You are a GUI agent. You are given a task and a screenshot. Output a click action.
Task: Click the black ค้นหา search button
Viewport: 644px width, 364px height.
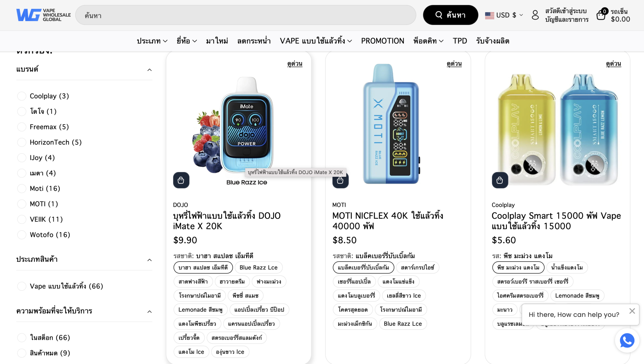(x=450, y=15)
